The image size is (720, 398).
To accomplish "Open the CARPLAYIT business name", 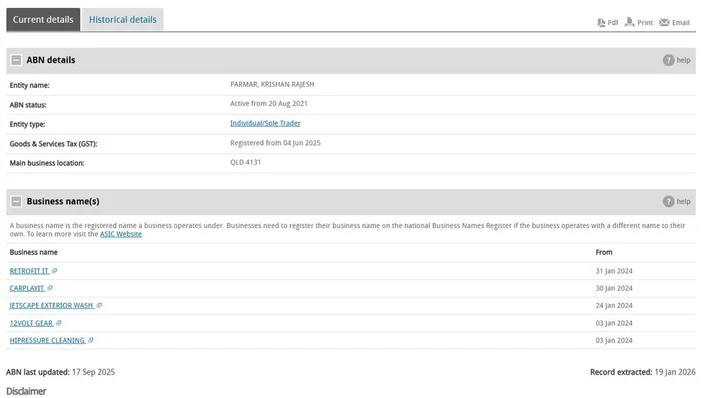I will coord(27,288).
